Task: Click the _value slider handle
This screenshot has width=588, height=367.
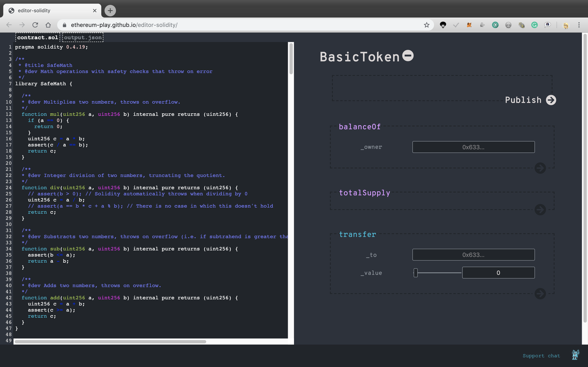Action: [415, 273]
